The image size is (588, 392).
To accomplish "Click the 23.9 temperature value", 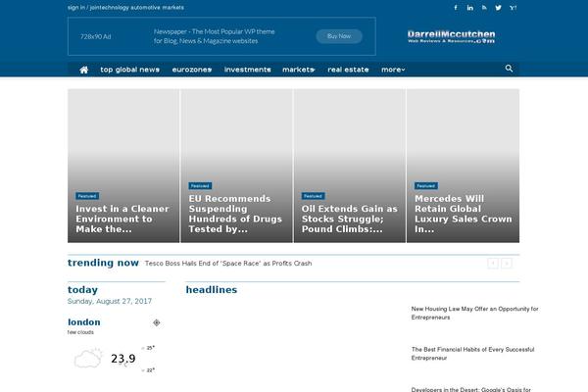I will tap(123, 359).
